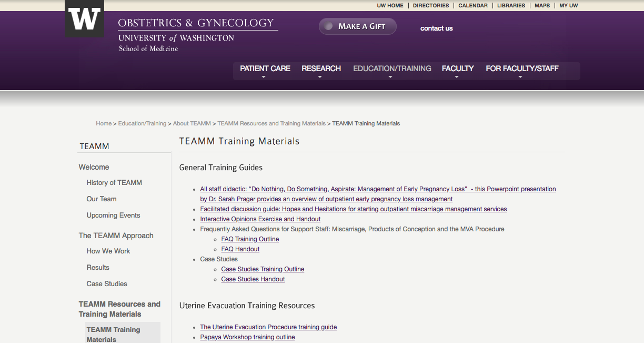Open Upcoming Events in sidebar

pos(113,215)
